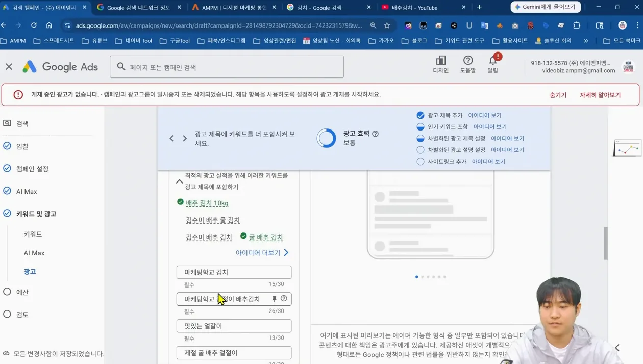Click the pin icon on 마케팅학교 배추김치 headline
Screen dimensions: 643x364
pos(274,299)
